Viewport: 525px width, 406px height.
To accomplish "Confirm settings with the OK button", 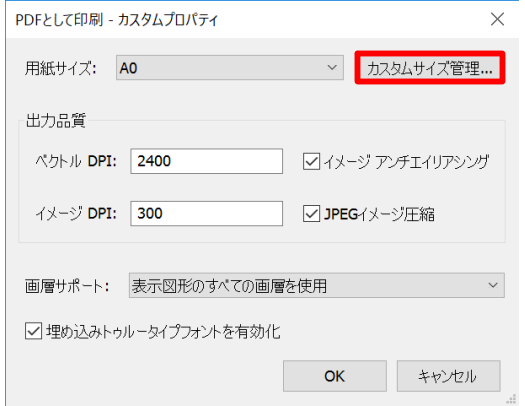I will [x=334, y=376].
